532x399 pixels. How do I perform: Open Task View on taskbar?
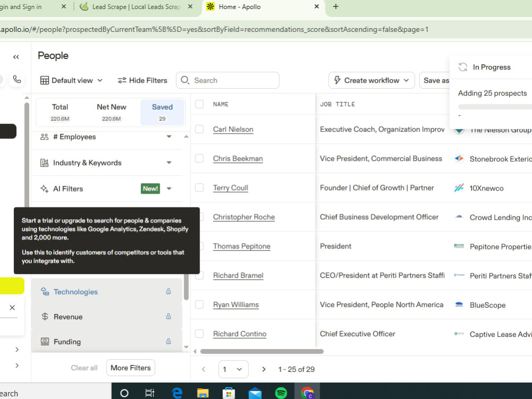149,393
